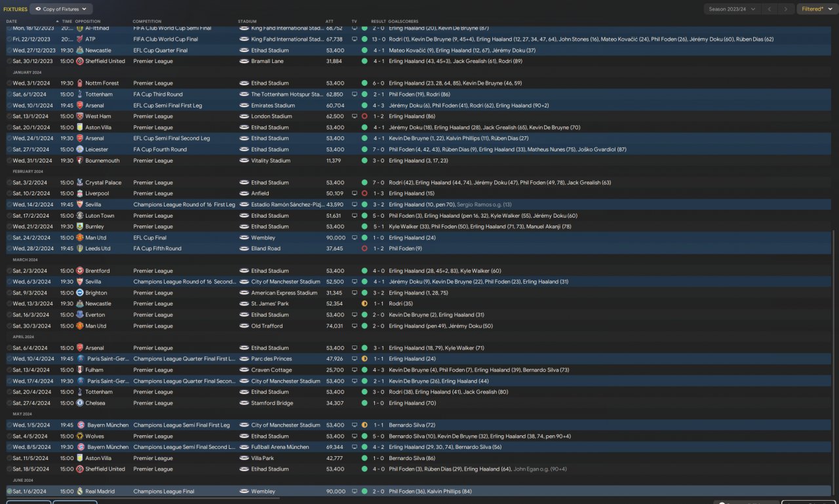
Task: Sort by the Att column header
Action: tap(330, 22)
